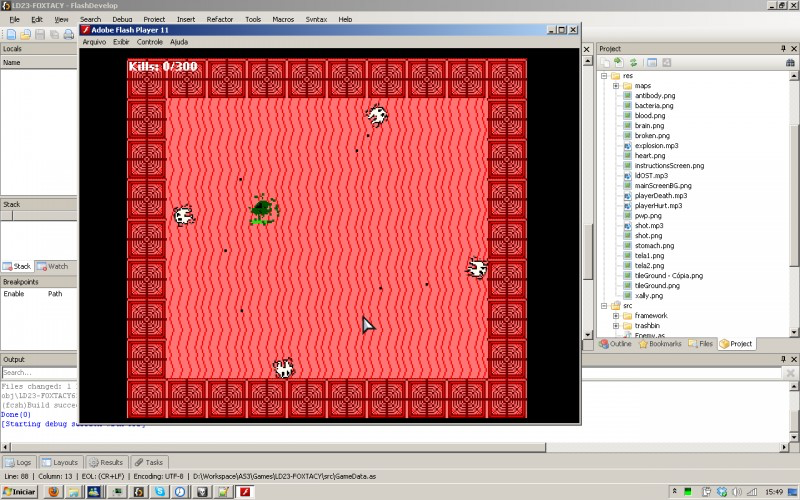Click the Save All toolbar icon
The height and width of the screenshot is (500, 800).
(x=54, y=35)
